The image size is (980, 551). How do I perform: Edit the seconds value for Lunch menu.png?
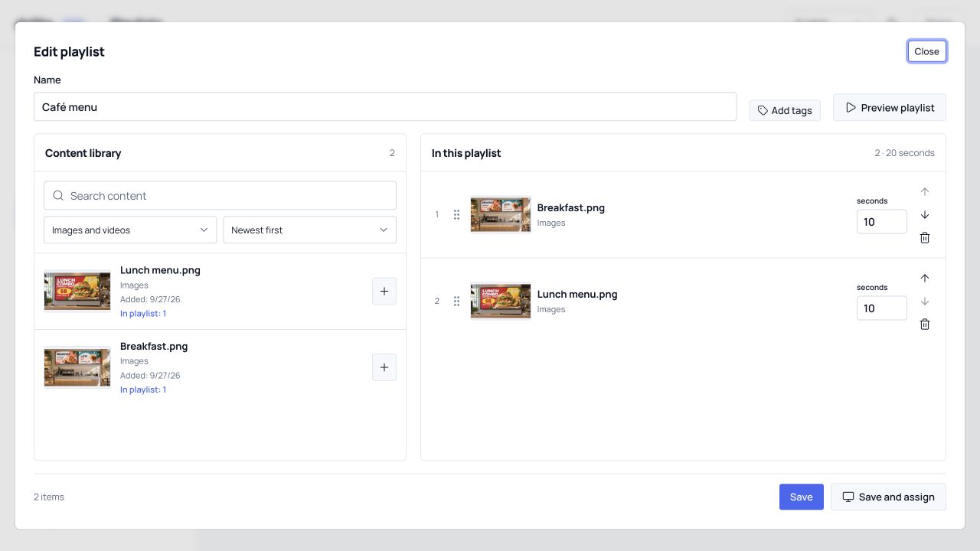[x=882, y=308]
